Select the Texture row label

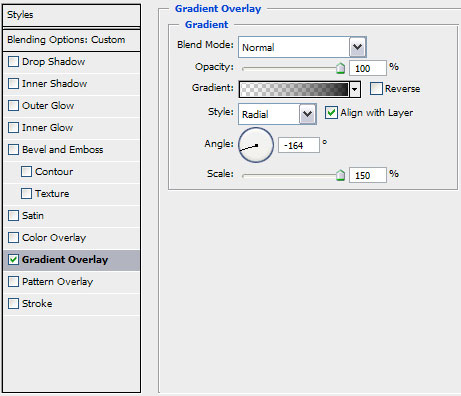point(52,194)
